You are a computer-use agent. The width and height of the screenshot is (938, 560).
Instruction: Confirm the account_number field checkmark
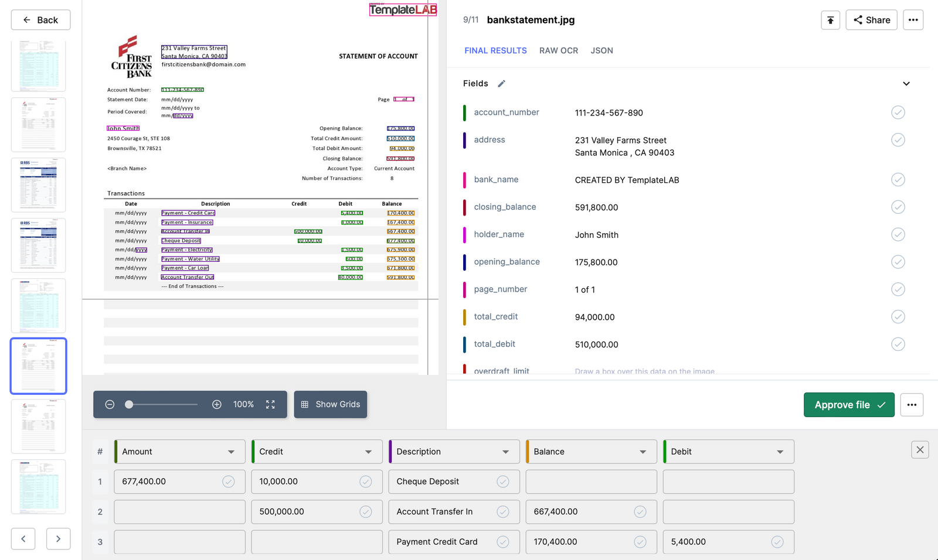coord(898,112)
